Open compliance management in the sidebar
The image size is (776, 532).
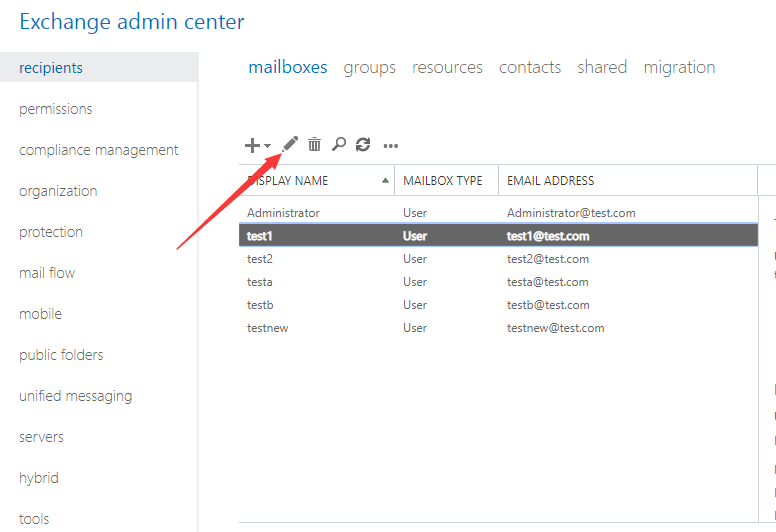[x=98, y=150]
